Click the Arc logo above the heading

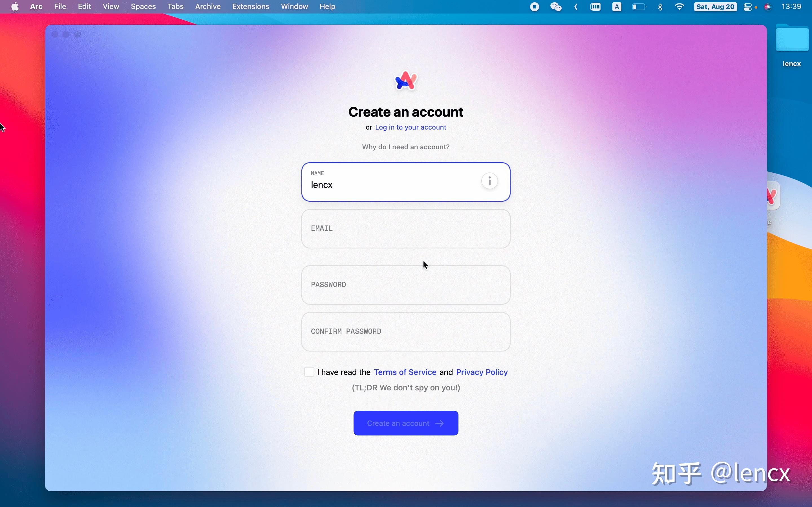pyautogui.click(x=406, y=81)
